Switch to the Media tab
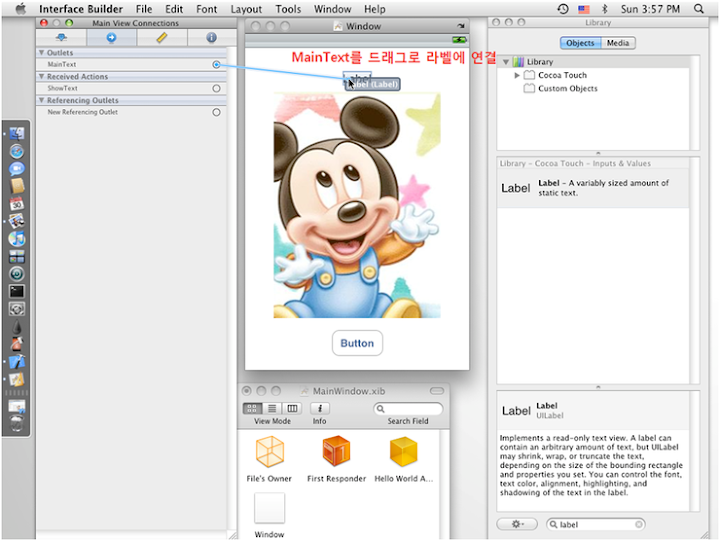Viewport: 720px width, 541px height. (618, 43)
